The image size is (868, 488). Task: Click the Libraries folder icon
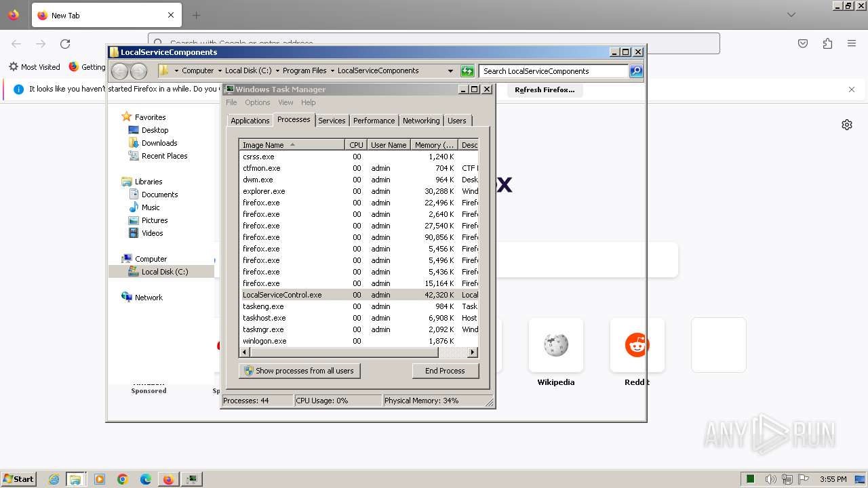click(127, 182)
